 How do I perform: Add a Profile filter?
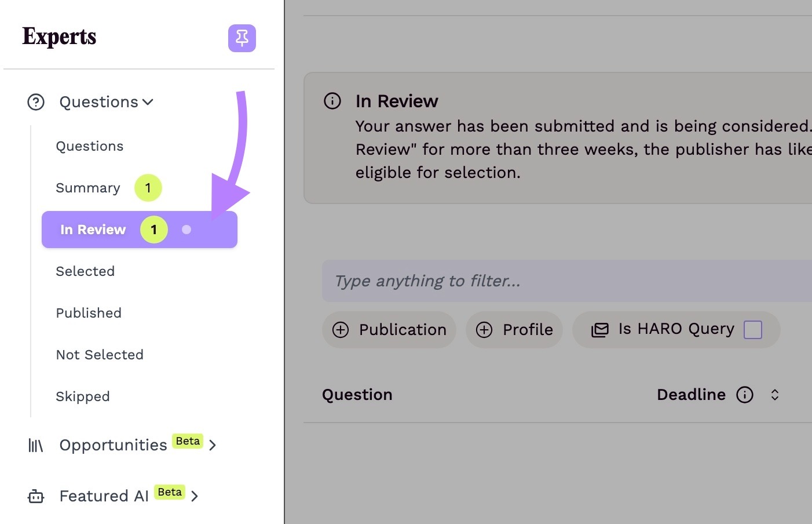514,329
